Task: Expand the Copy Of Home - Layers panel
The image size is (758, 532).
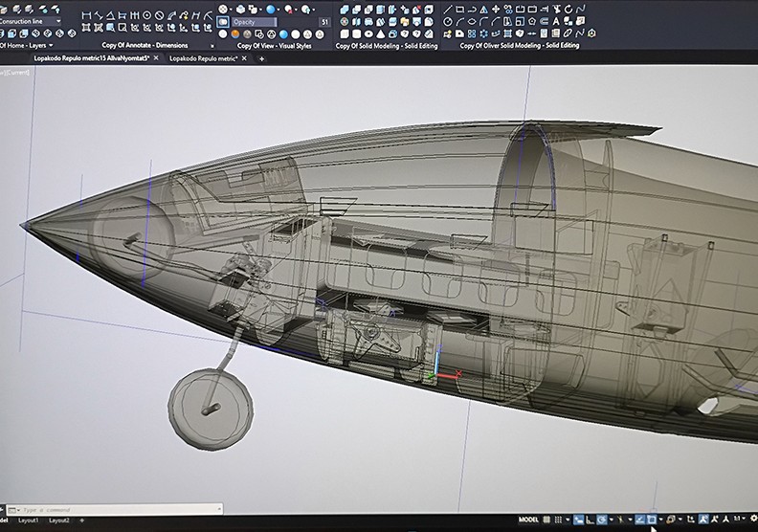Action: click(27, 45)
